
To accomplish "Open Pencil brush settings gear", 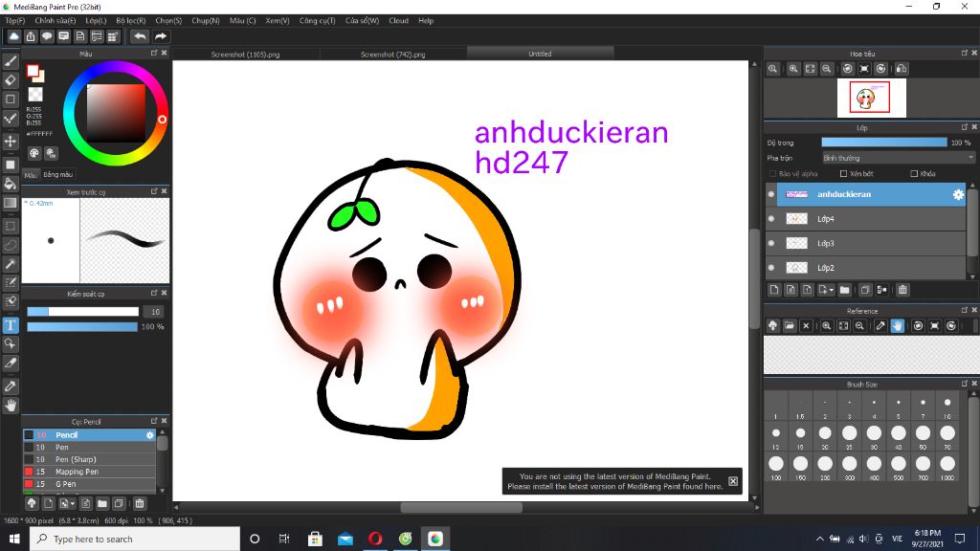I will click(x=150, y=435).
